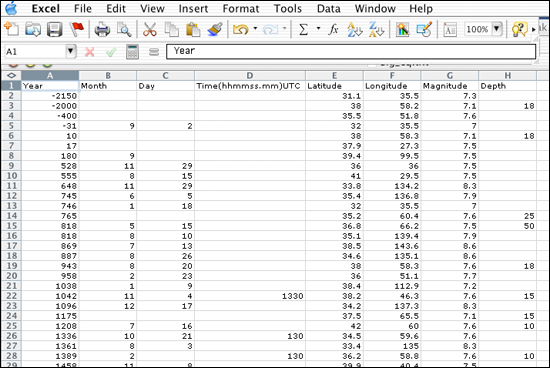Open the Paste Function fx icon
Viewport: 550px width, 368px height.
(x=333, y=29)
